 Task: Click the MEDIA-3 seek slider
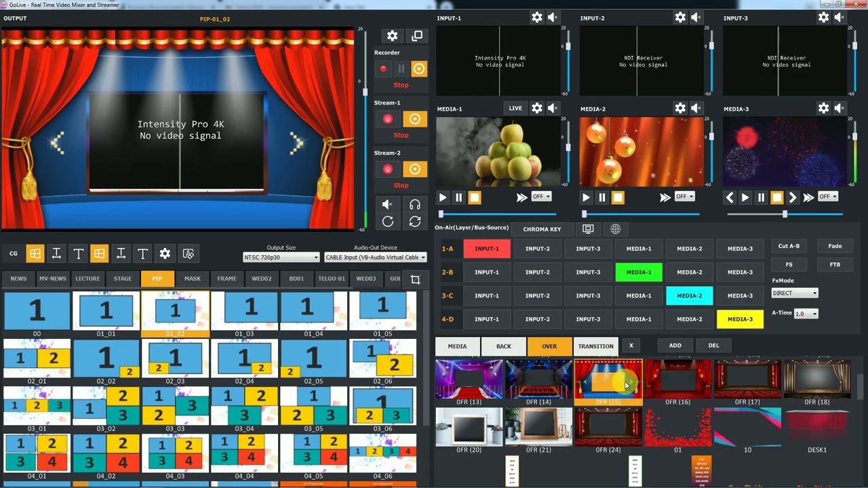[785, 214]
